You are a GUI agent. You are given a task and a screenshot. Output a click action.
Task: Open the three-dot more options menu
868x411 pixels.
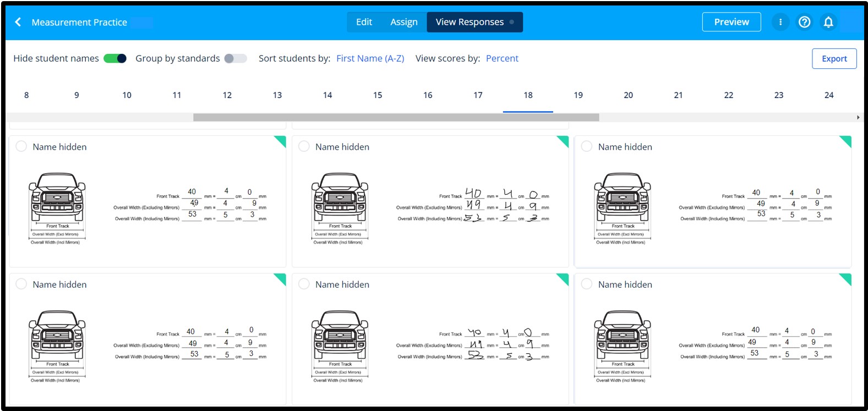coord(780,22)
